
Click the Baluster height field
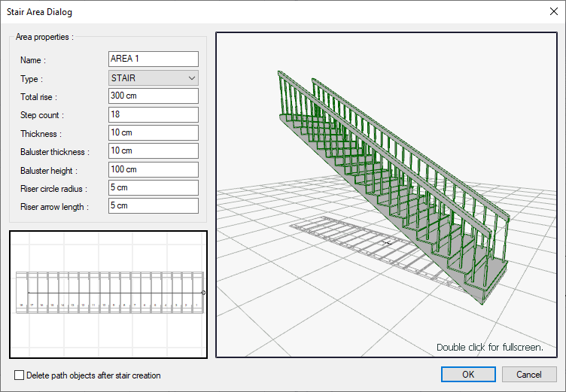pyautogui.click(x=153, y=169)
